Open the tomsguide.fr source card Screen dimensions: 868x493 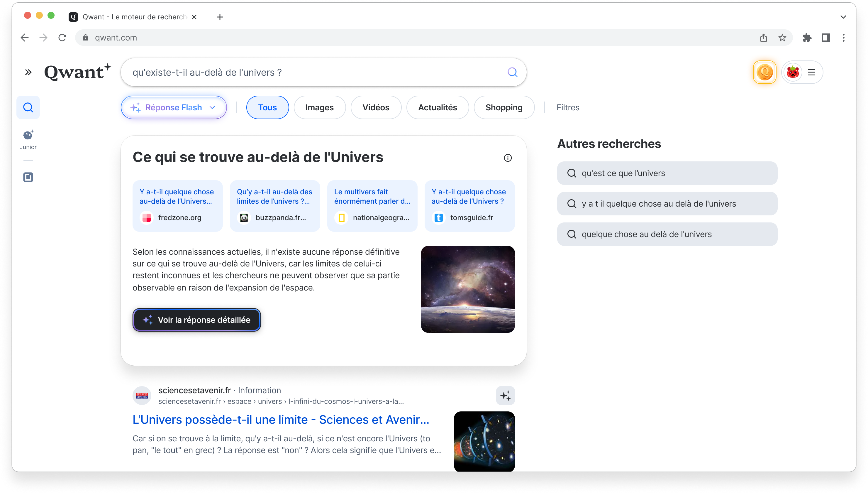click(469, 205)
